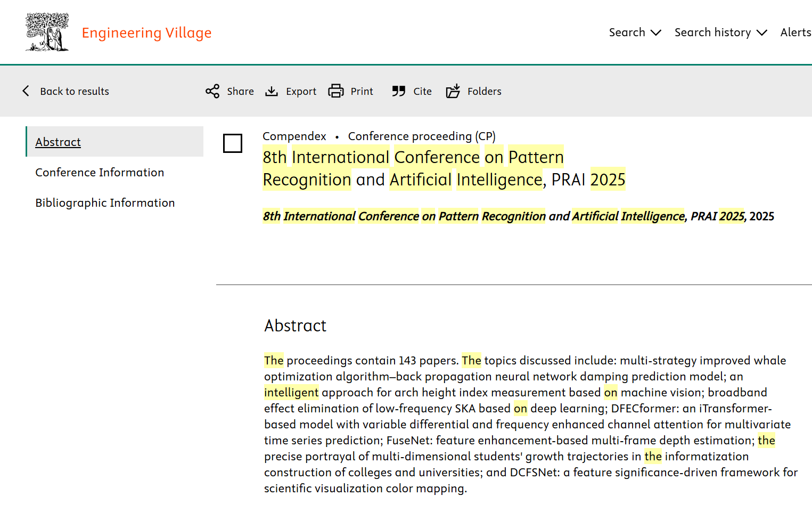Open the Search history dropdown

click(720, 32)
